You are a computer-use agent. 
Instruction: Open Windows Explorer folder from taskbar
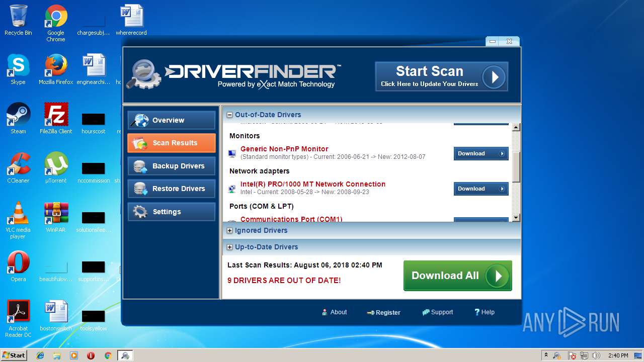57,355
